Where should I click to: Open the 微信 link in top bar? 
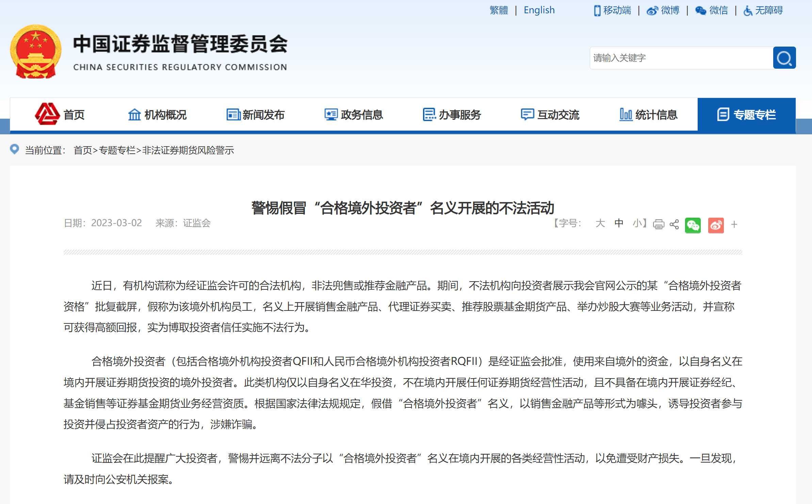(712, 11)
